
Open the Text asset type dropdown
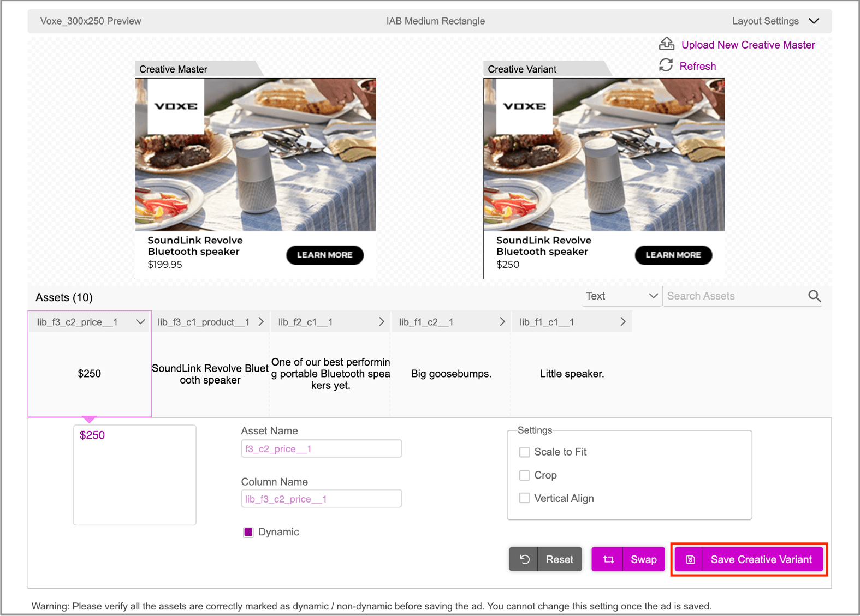coord(621,296)
